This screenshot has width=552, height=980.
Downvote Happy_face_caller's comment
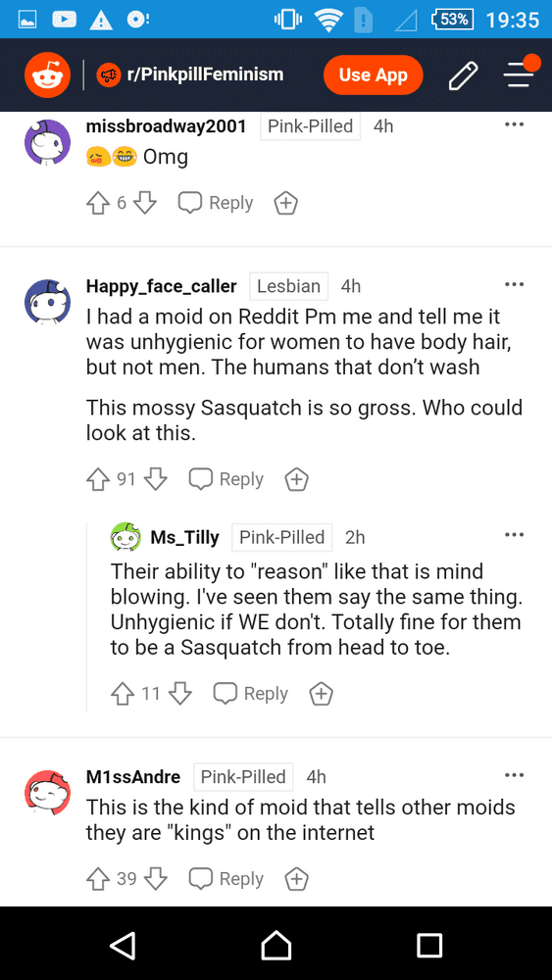(x=156, y=479)
